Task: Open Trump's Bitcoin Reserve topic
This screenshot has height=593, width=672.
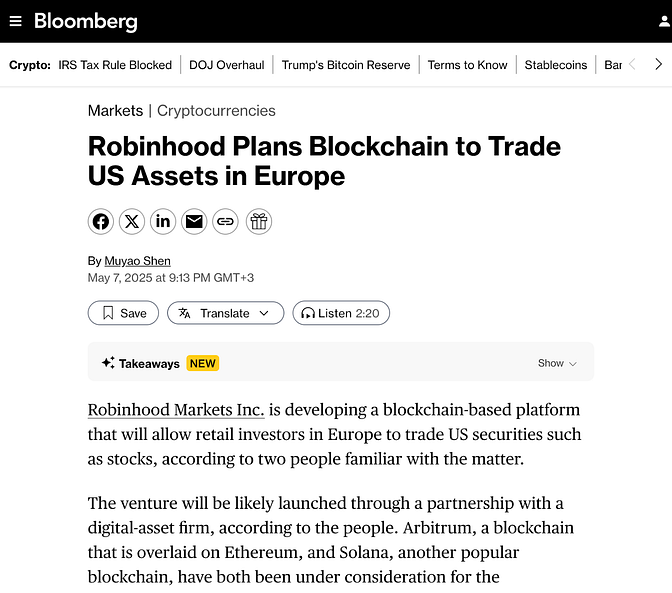Action: click(x=346, y=65)
